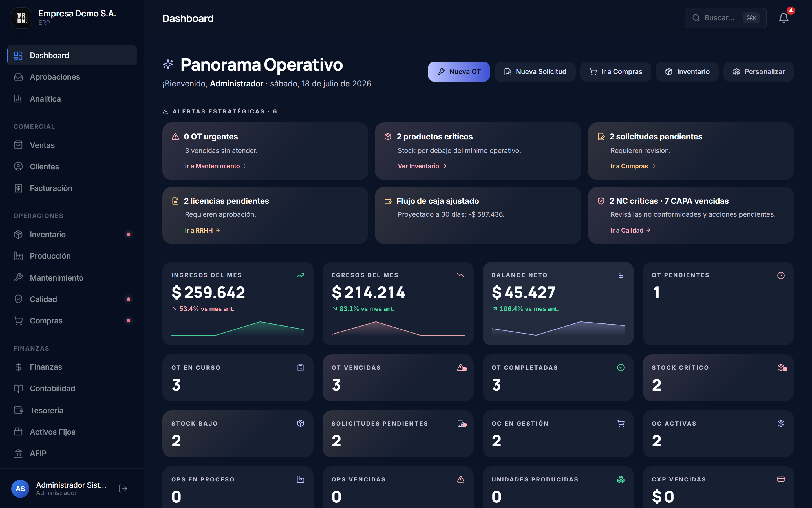Viewport: 812px width, 508px height.
Task: Click the edit icon on solicitudes pendientes alert
Action: tap(601, 137)
